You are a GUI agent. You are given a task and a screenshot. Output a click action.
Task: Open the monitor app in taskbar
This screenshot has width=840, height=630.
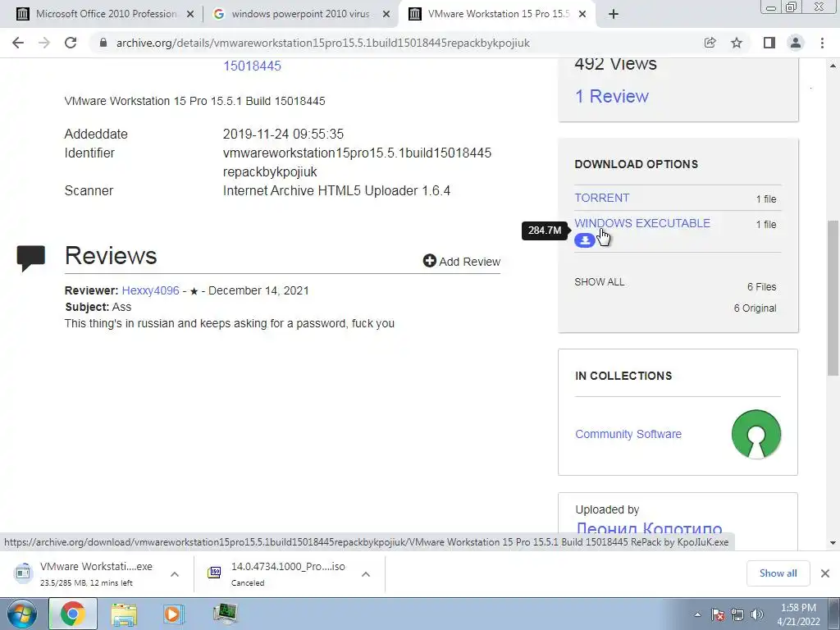[225, 614]
